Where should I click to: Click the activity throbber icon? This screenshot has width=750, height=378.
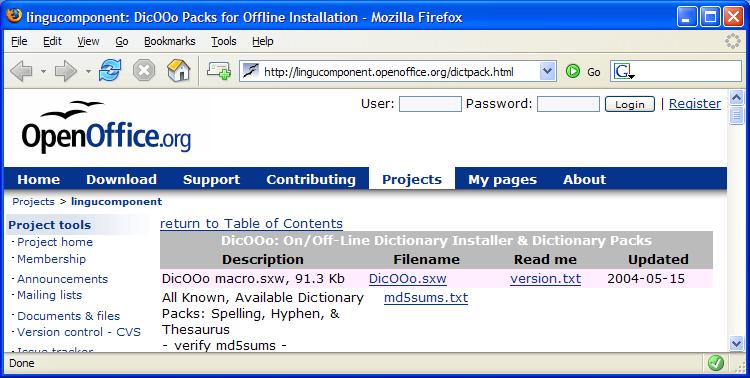[x=733, y=41]
